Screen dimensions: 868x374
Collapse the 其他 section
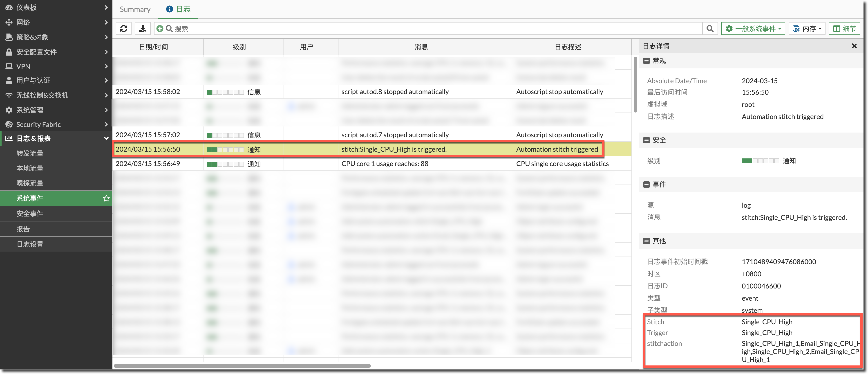(x=646, y=241)
